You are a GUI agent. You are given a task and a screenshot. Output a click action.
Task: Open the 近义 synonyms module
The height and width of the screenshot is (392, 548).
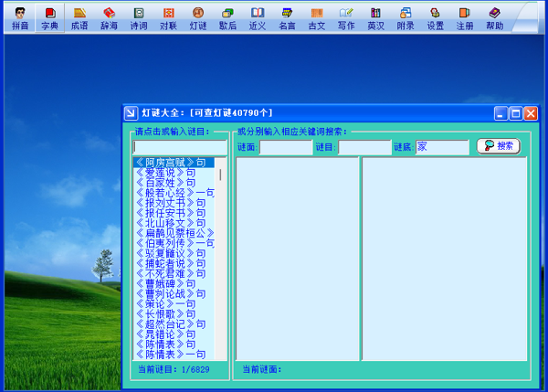[x=258, y=18]
